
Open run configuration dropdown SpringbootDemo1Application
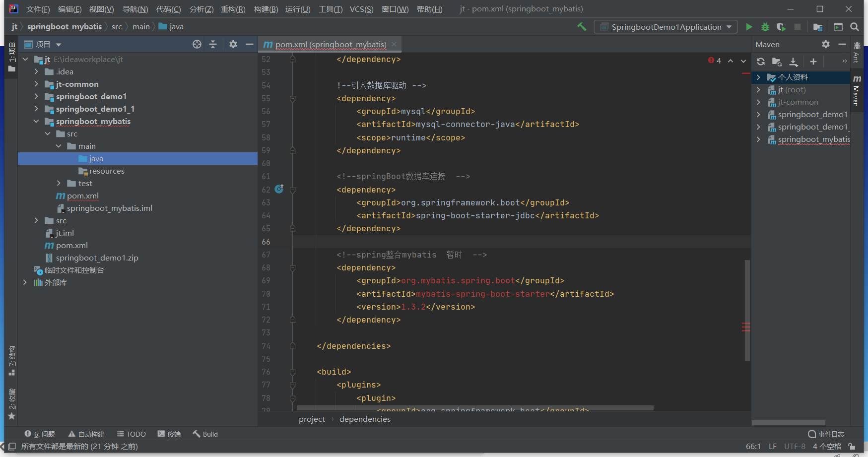tap(666, 27)
